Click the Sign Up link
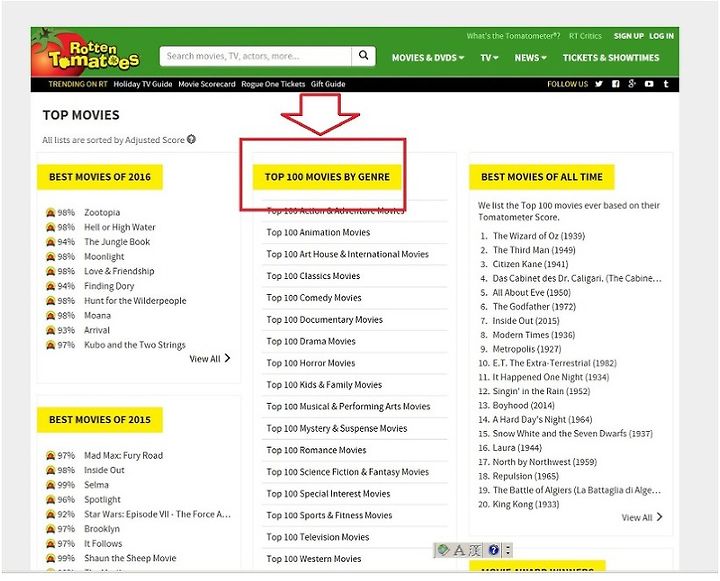The width and height of the screenshot is (720, 581). coord(629,36)
